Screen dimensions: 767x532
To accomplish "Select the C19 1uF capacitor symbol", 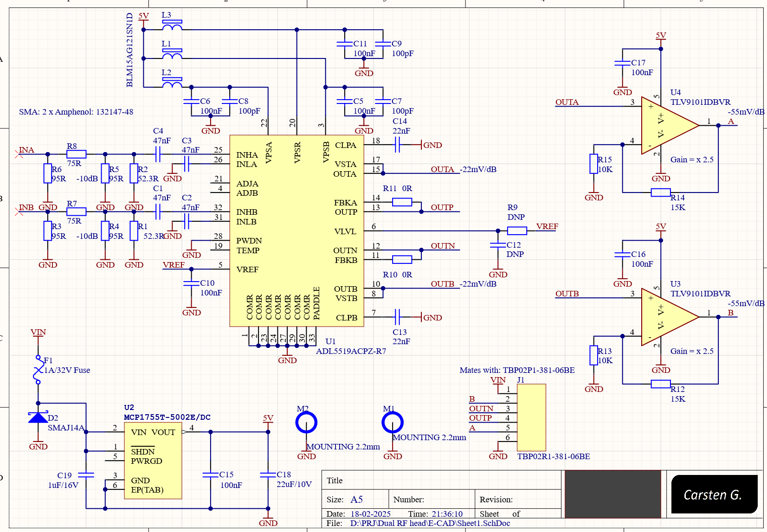I will (x=86, y=475).
